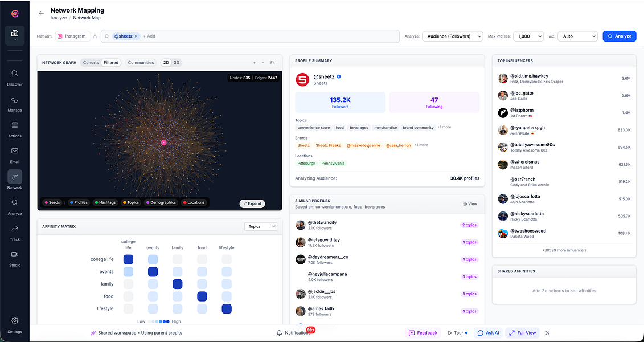Click the lock icon beside Instagram
The width and height of the screenshot is (644, 342).
95,36
